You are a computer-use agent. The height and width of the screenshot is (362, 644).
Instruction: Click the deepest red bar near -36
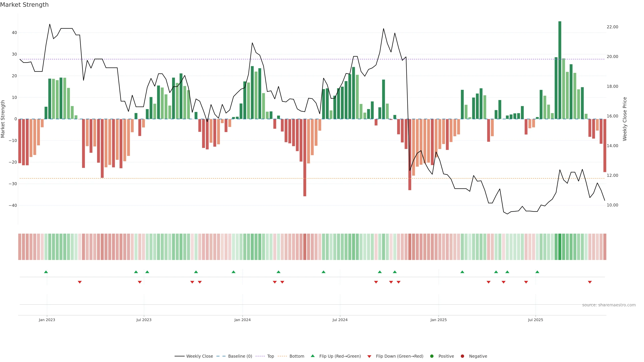[305, 157]
